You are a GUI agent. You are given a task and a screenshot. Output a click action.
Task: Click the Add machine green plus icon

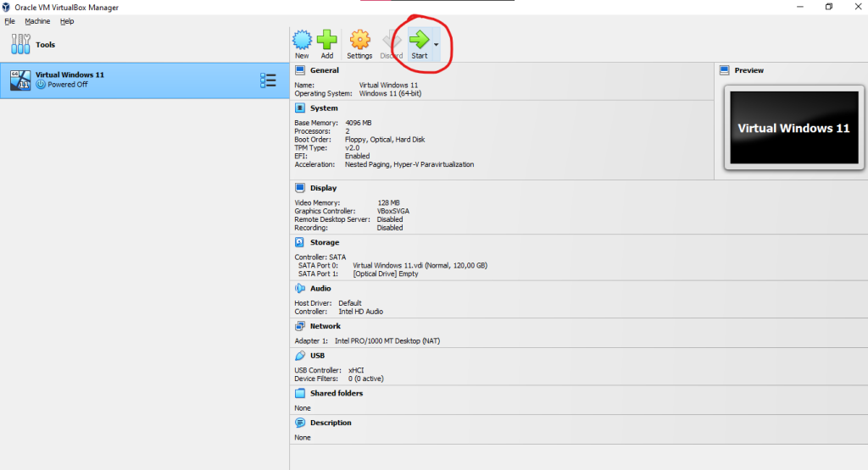click(327, 40)
